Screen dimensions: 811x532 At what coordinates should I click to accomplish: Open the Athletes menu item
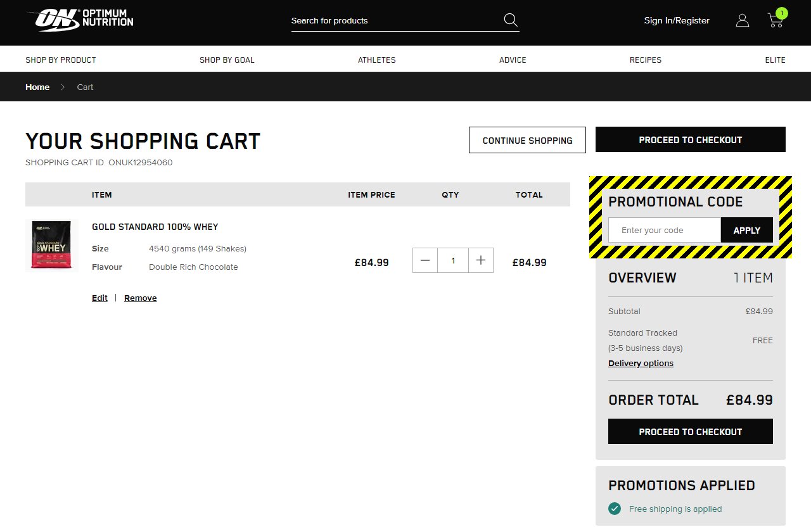377,60
